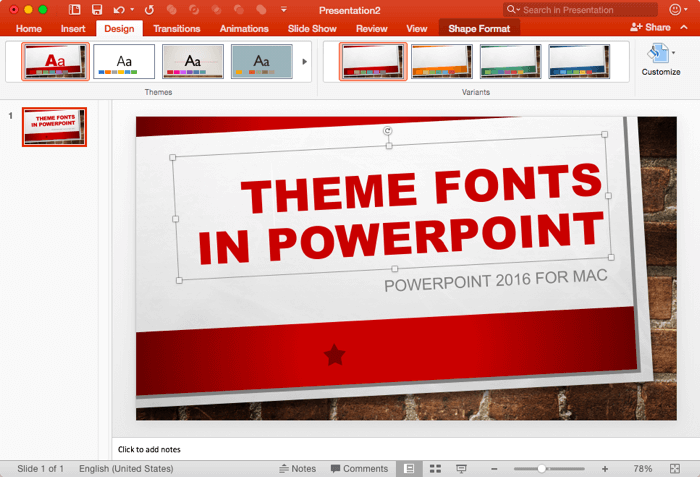Open the file/template sidebar icon in title bar

(x=75, y=9)
